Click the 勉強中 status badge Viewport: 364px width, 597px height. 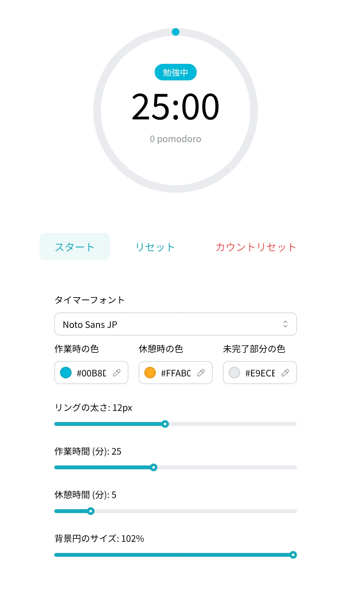click(176, 72)
